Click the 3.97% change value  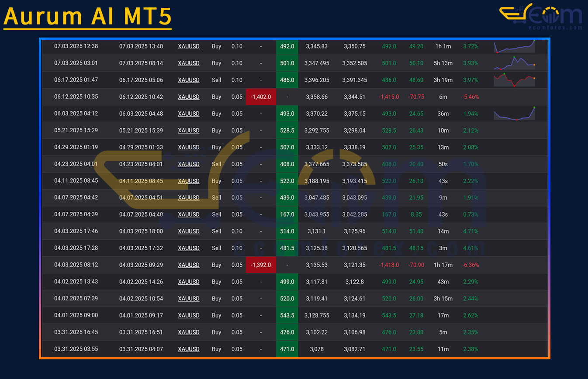pos(471,80)
